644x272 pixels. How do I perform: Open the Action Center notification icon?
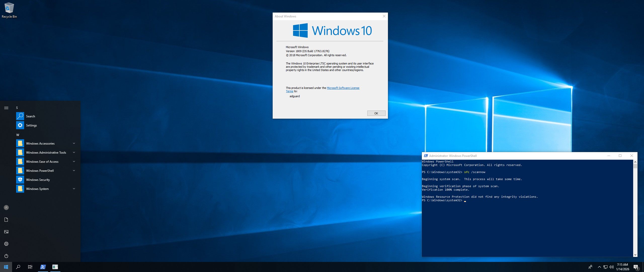tap(636, 267)
